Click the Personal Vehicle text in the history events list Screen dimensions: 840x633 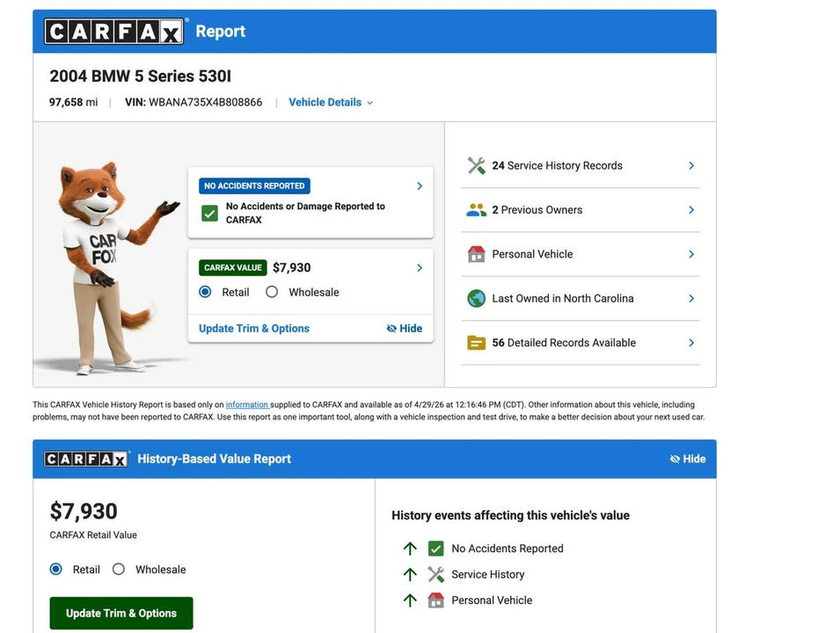492,600
